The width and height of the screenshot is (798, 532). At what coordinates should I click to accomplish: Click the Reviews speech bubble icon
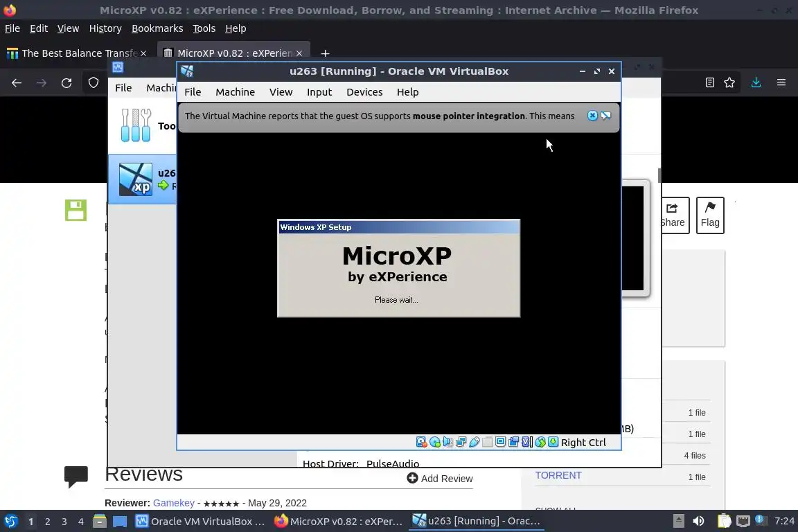(x=76, y=477)
